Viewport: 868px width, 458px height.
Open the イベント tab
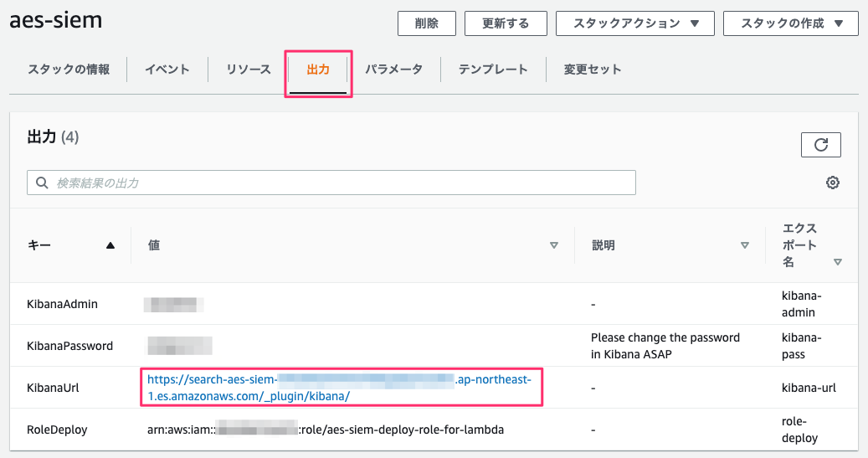[167, 69]
